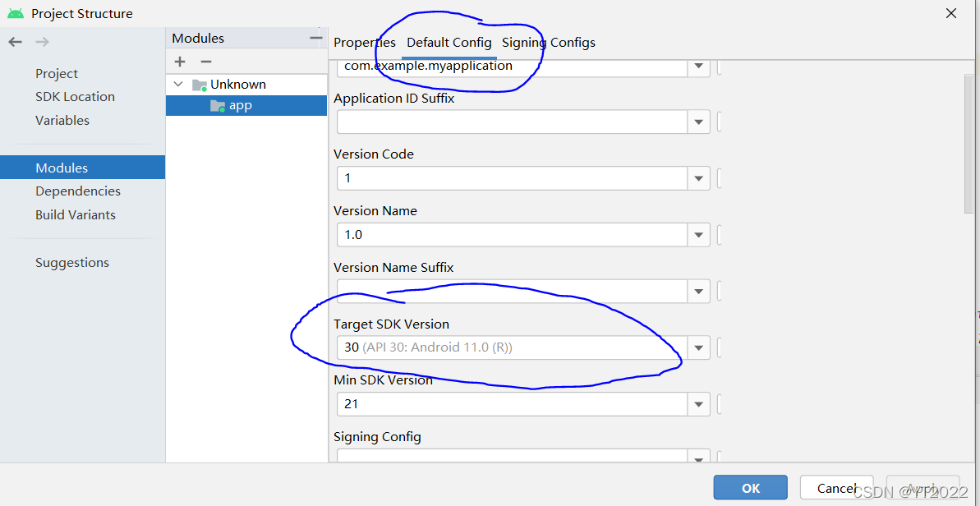This screenshot has width=980, height=506.
Task: Click the Application ID Suffix field
Action: pyautogui.click(x=513, y=122)
